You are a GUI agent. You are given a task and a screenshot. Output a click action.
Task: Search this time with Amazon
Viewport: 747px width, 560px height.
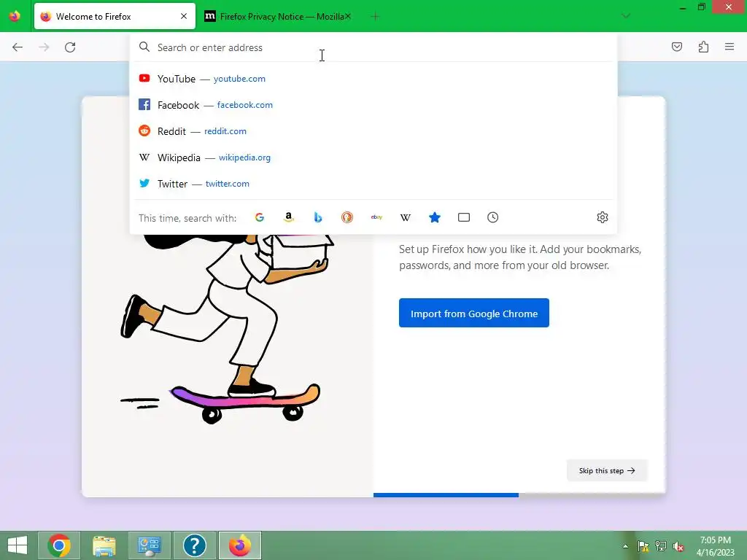[289, 217]
